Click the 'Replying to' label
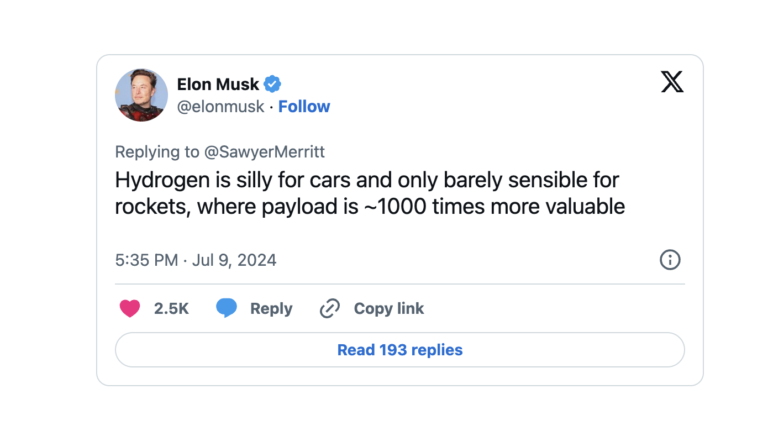Image resolution: width=768 pixels, height=431 pixels. (158, 152)
